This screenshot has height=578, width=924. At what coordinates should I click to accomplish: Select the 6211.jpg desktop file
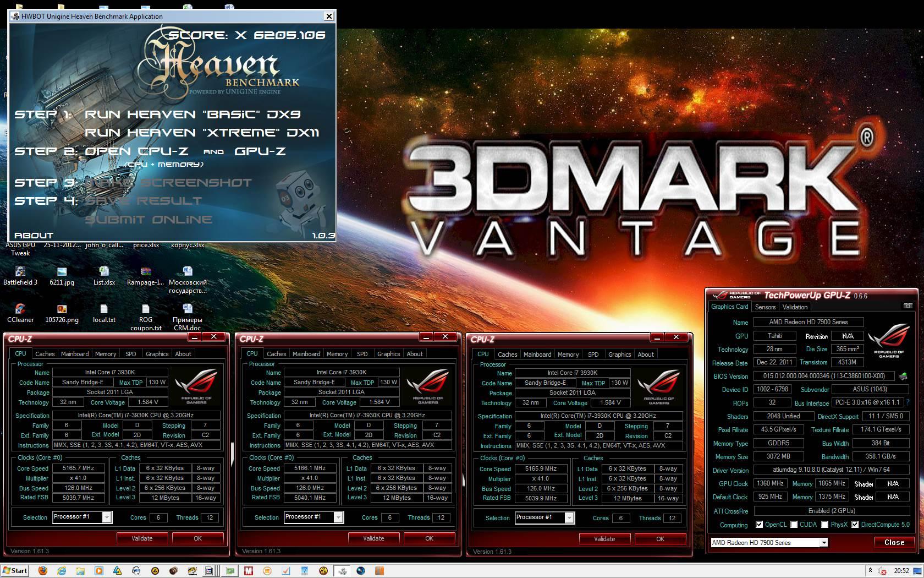click(x=62, y=276)
